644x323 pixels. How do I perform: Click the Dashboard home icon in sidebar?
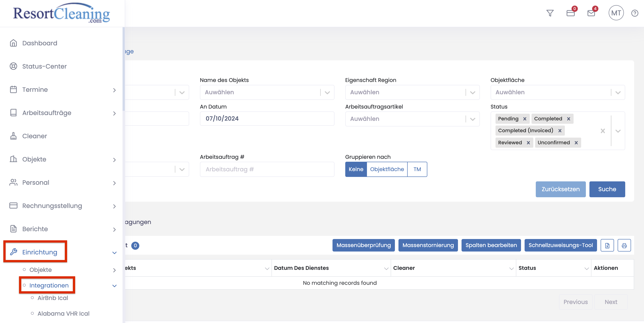[x=13, y=43]
